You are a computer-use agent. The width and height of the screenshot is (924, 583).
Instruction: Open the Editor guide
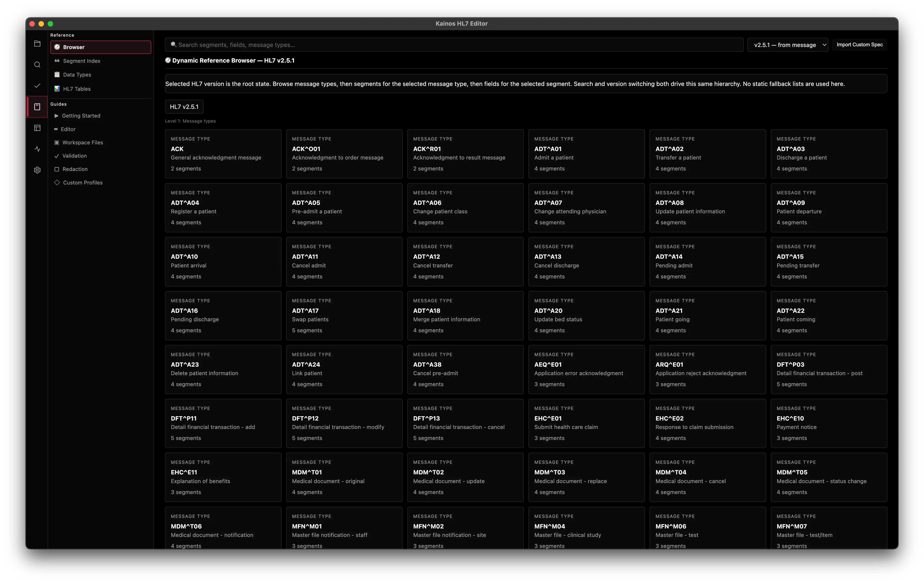101,129
